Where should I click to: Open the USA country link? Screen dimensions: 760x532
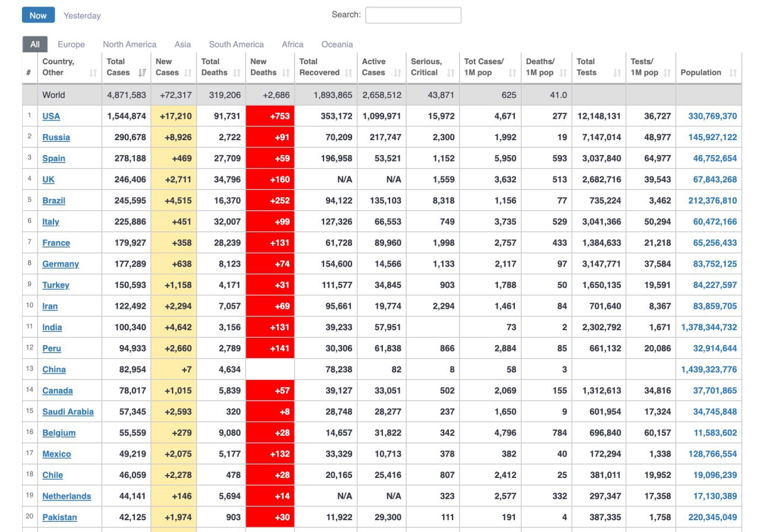coord(51,116)
